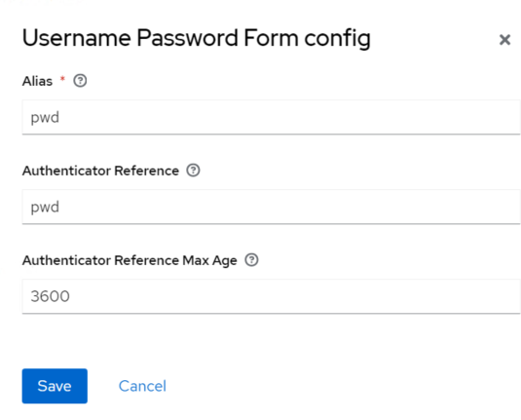Save the form configuration
The width and height of the screenshot is (521, 420).
55,386
